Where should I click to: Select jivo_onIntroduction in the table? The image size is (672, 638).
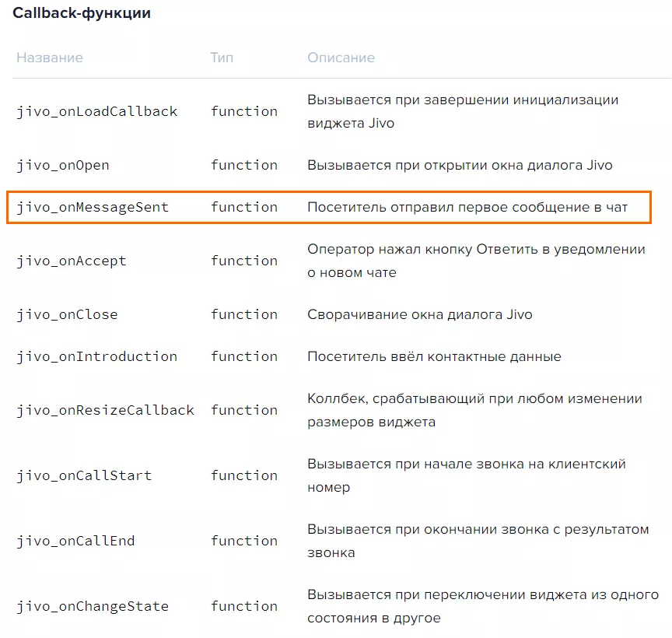[97, 356]
